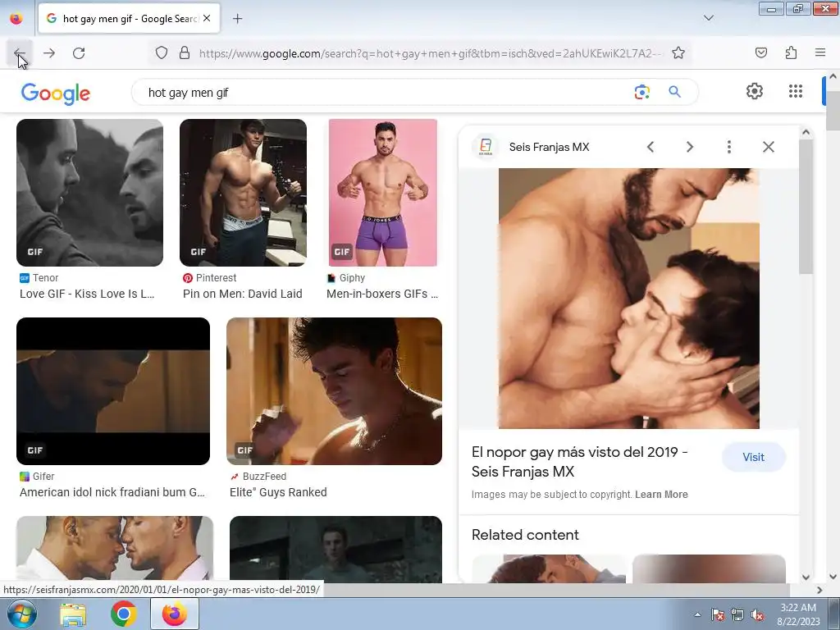Screen dimensions: 840x630
Task: Open first related content thumbnail
Action: pyautogui.click(x=549, y=569)
